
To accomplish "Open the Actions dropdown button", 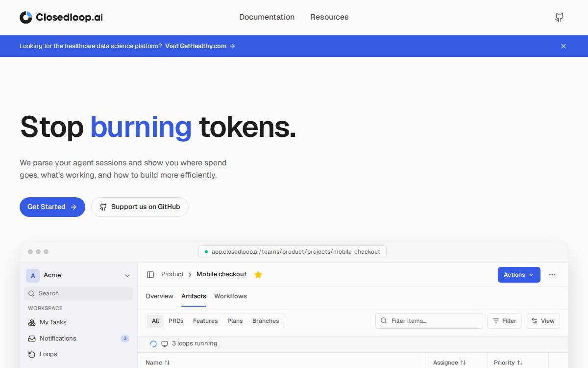I will coord(519,275).
